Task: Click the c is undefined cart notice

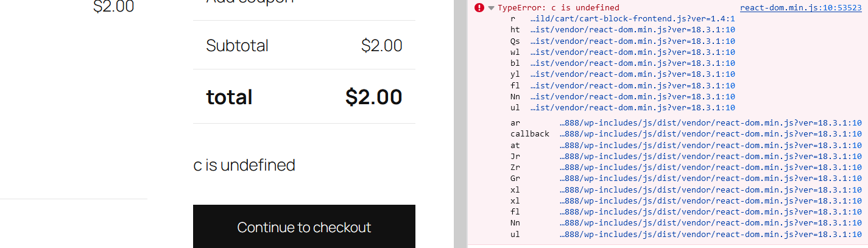Action: [x=244, y=165]
